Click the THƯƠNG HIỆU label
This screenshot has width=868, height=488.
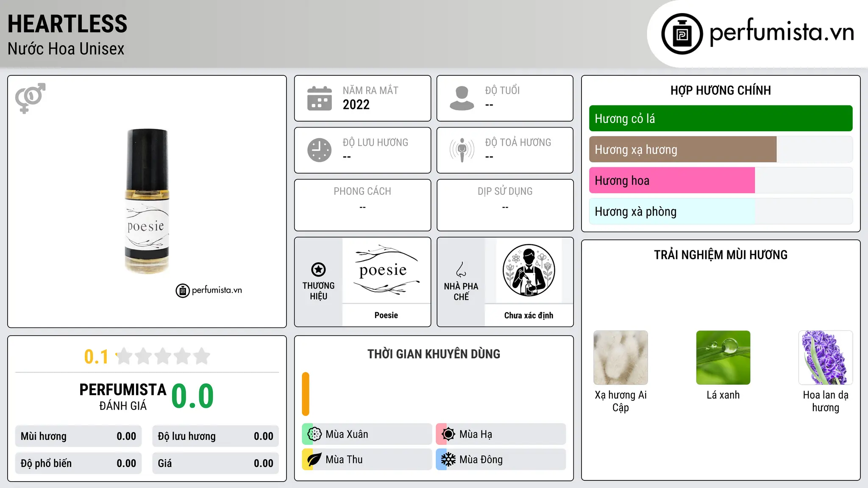(318, 291)
